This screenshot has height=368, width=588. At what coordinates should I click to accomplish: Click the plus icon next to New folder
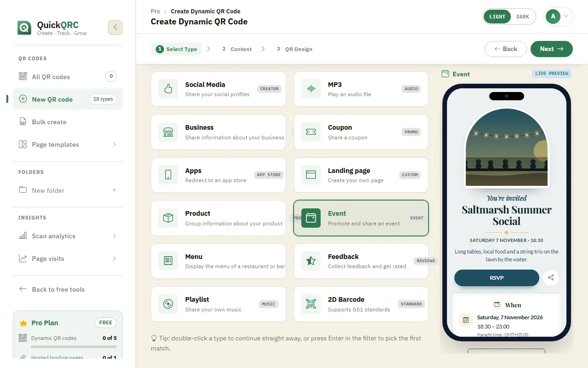click(x=114, y=190)
